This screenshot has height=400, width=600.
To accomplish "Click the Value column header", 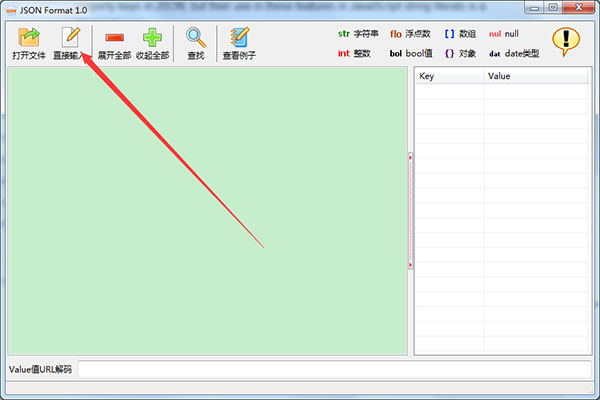I will click(536, 76).
